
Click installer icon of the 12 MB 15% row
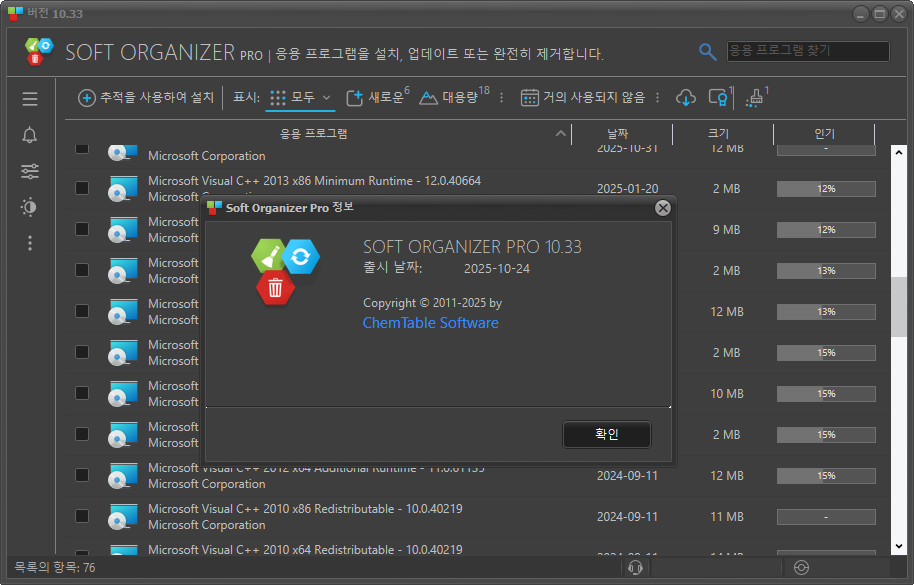pos(122,475)
